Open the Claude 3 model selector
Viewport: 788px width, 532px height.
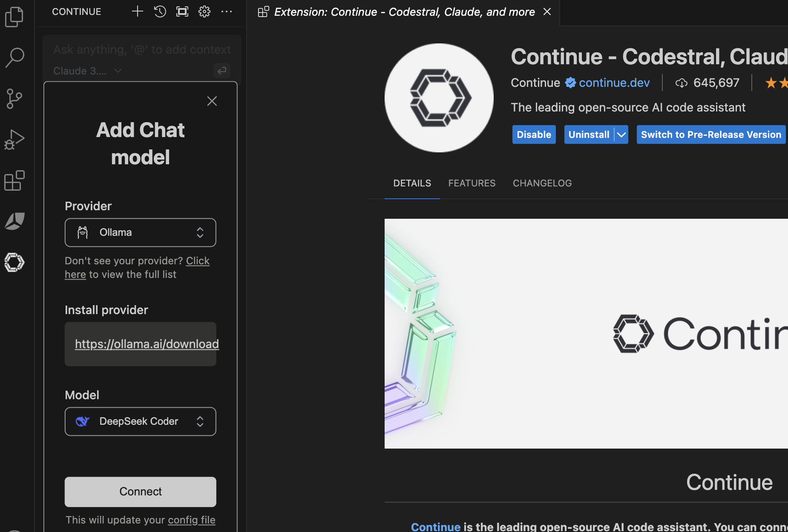click(87, 71)
